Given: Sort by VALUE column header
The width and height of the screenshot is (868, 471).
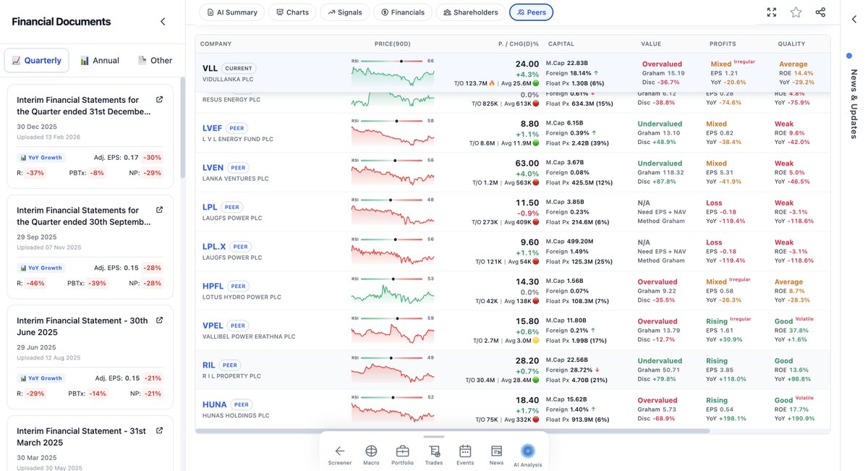Looking at the screenshot, I should 651,44.
